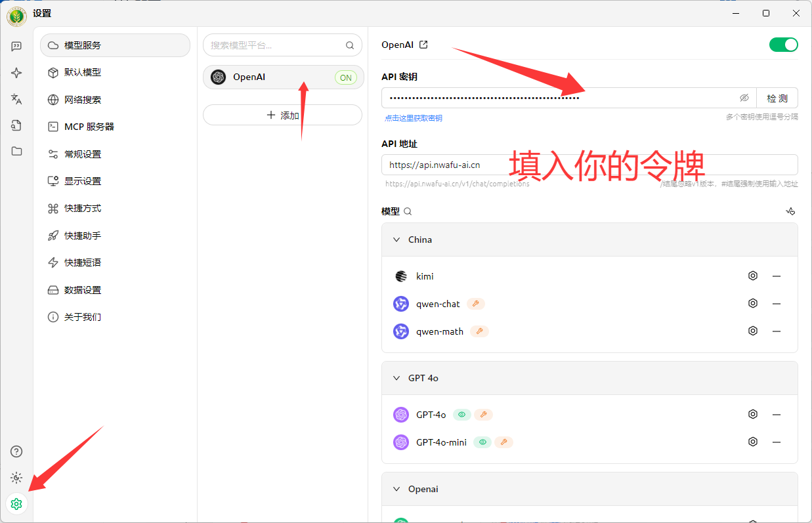The image size is (812, 523).
Task: Click the GPT-4o model name
Action: click(x=431, y=415)
